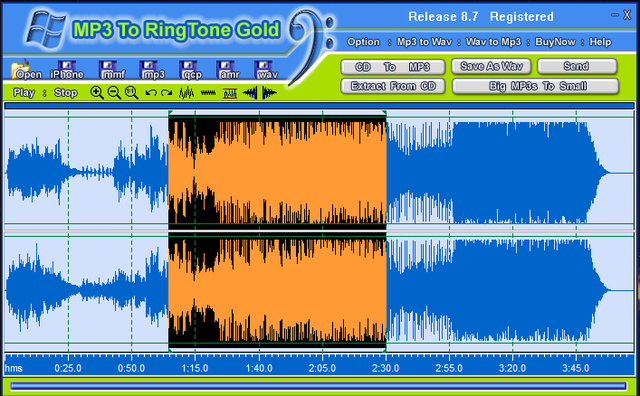The image size is (640, 396).
Task: Click the Save As Wav button
Action: tap(491, 66)
